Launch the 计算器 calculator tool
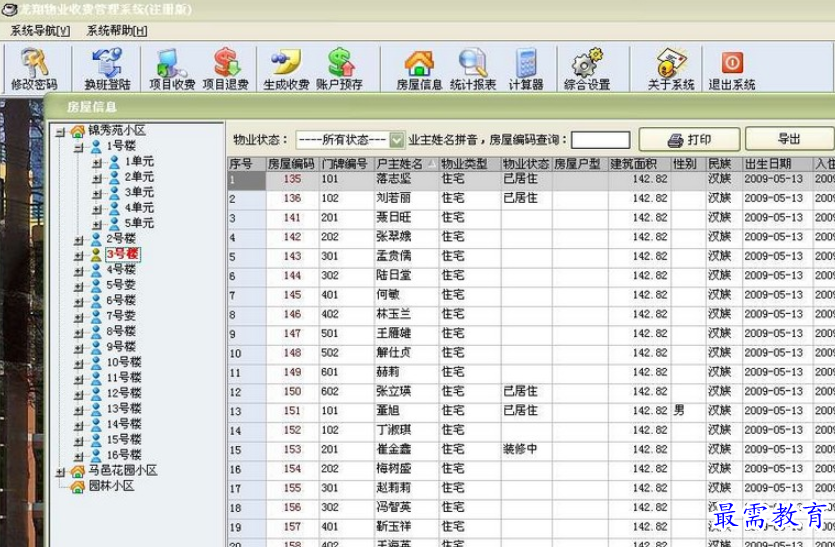Viewport: 835px width, 547px height. click(x=526, y=69)
